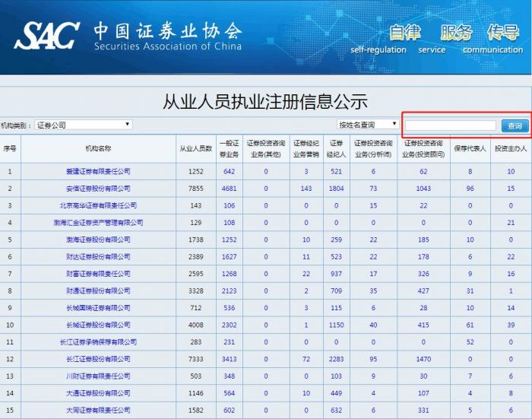Open 渤海汇金证券资产管理有限公司 link
532x419 pixels.
click(98, 223)
